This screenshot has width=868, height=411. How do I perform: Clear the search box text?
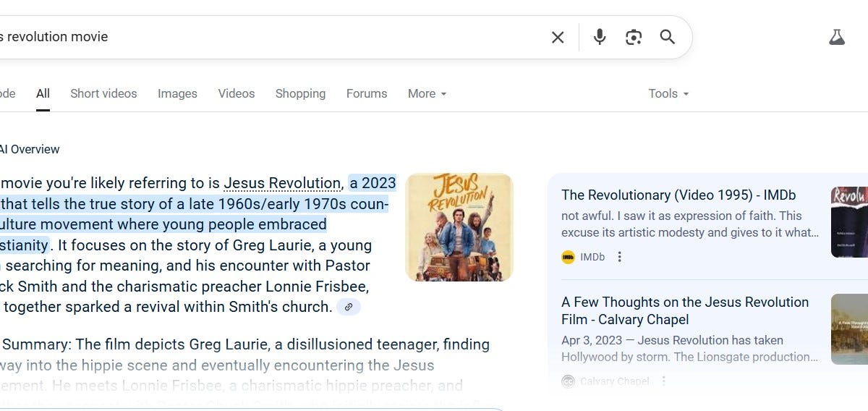click(x=558, y=37)
